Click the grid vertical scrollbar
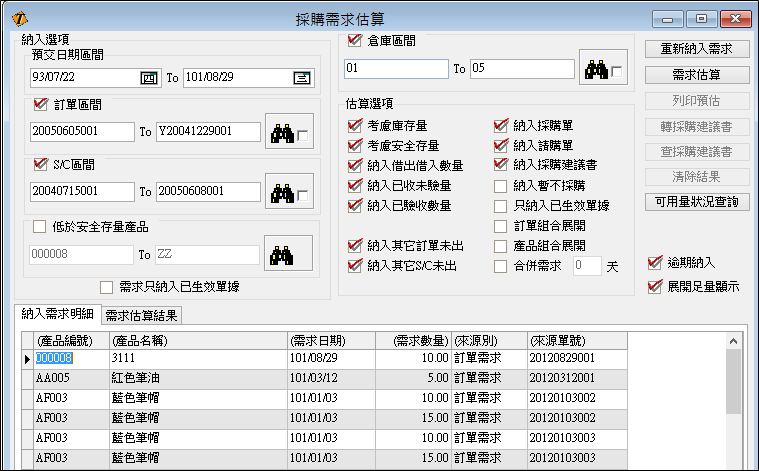Image resolution: width=759 pixels, height=471 pixels. point(732,400)
